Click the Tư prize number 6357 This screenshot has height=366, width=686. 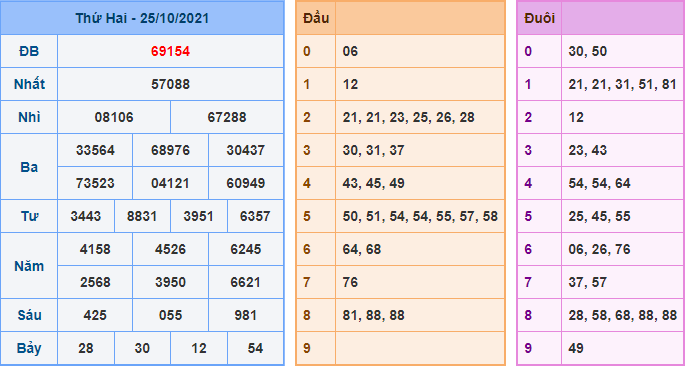(256, 216)
